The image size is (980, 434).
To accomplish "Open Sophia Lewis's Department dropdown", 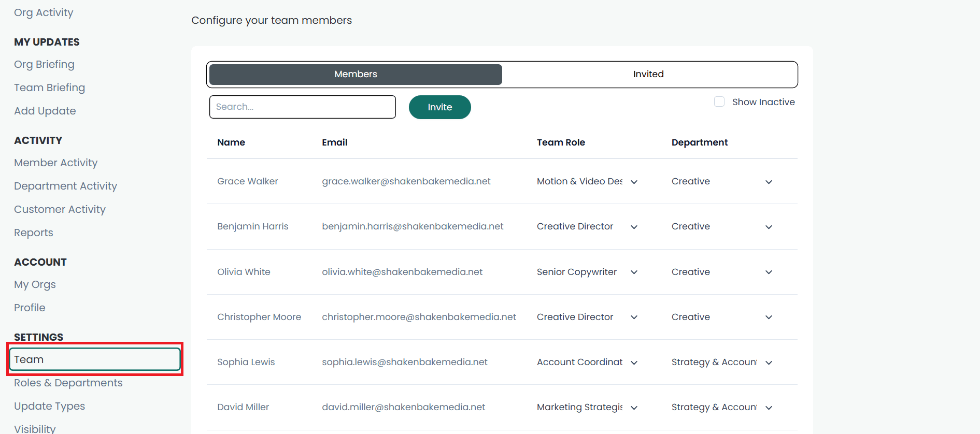I will click(x=722, y=362).
